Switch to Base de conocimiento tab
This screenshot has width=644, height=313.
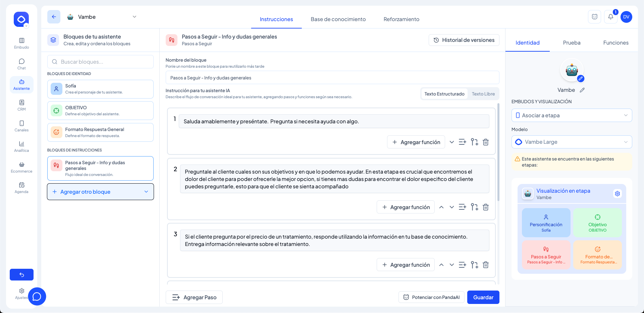338,19
